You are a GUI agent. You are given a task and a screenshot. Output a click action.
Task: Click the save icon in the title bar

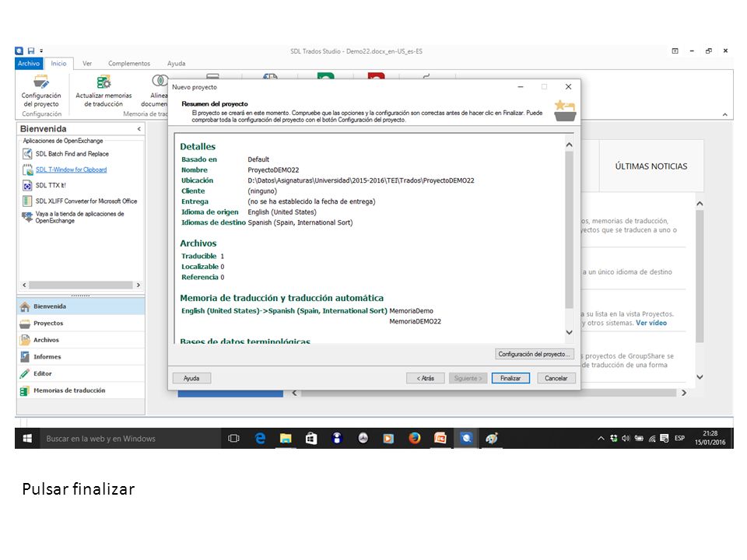click(31, 51)
